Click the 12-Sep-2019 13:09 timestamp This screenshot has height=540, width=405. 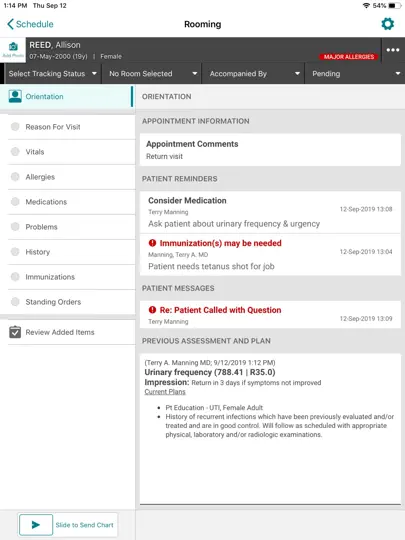pos(366,319)
